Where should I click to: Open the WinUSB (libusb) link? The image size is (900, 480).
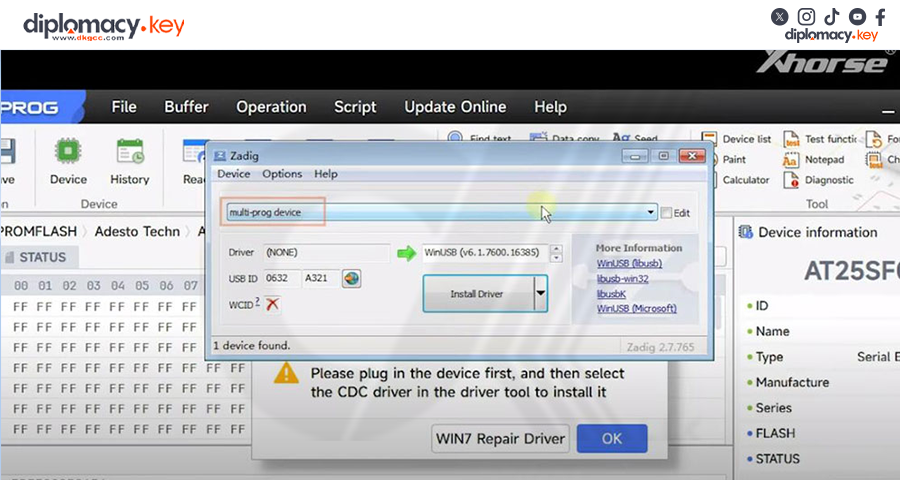pyautogui.click(x=629, y=264)
